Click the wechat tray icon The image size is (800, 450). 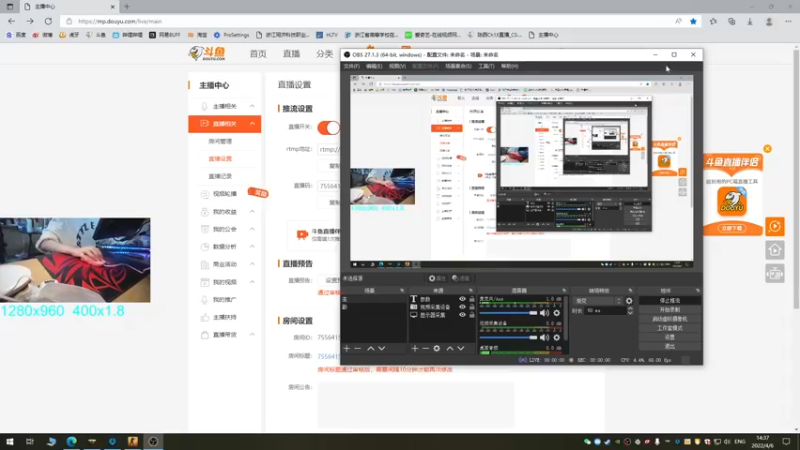(587, 442)
